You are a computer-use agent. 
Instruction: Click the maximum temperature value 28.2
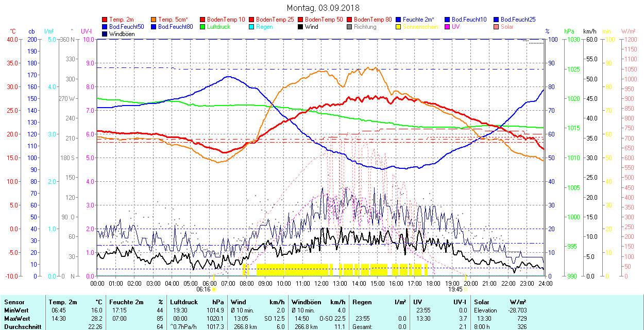pos(98,319)
